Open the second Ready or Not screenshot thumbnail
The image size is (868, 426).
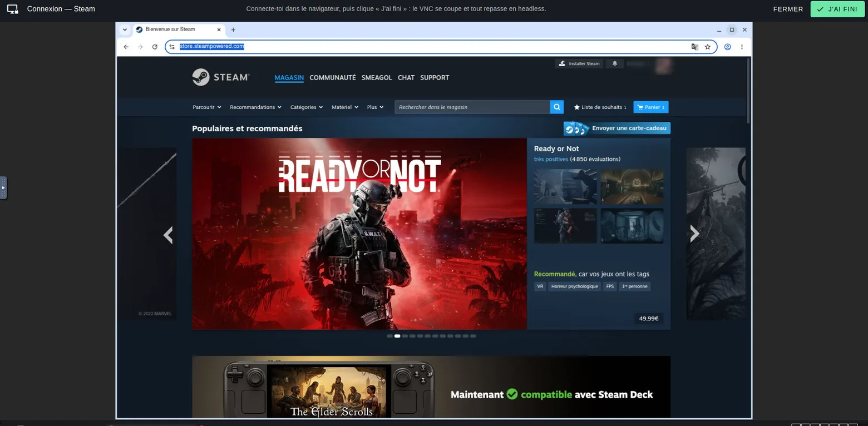pyautogui.click(x=632, y=187)
